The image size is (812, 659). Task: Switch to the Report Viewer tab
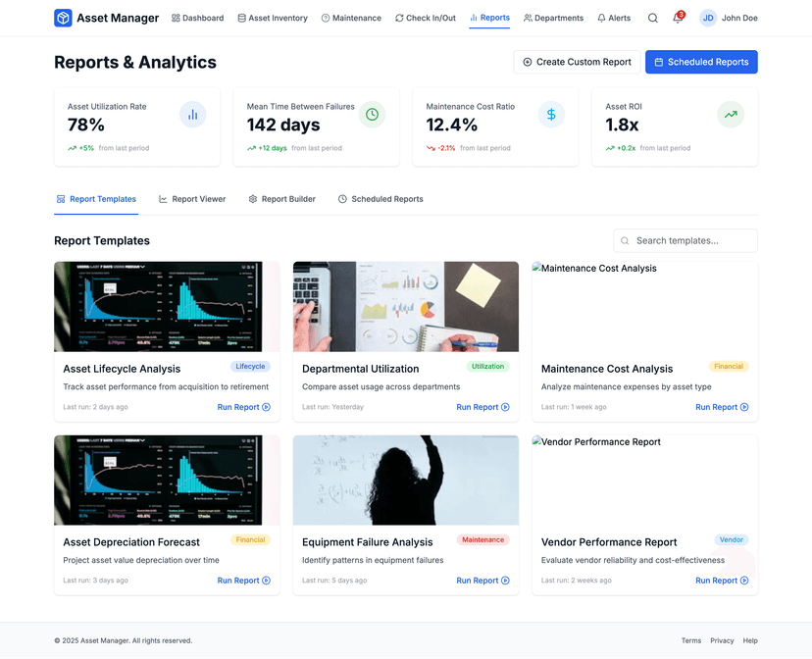[192, 199]
